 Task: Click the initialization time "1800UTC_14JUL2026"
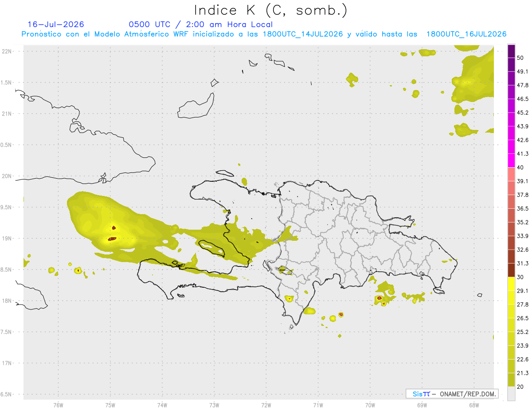click(303, 34)
